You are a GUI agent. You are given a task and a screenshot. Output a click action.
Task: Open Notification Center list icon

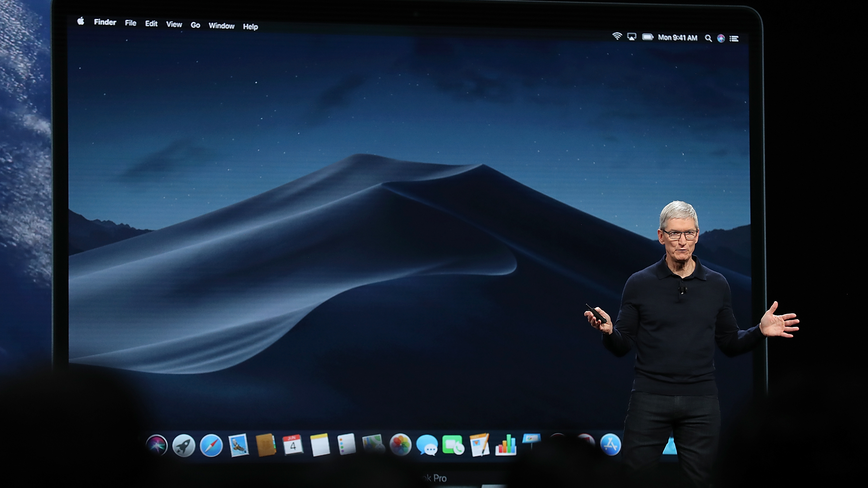[x=734, y=39]
